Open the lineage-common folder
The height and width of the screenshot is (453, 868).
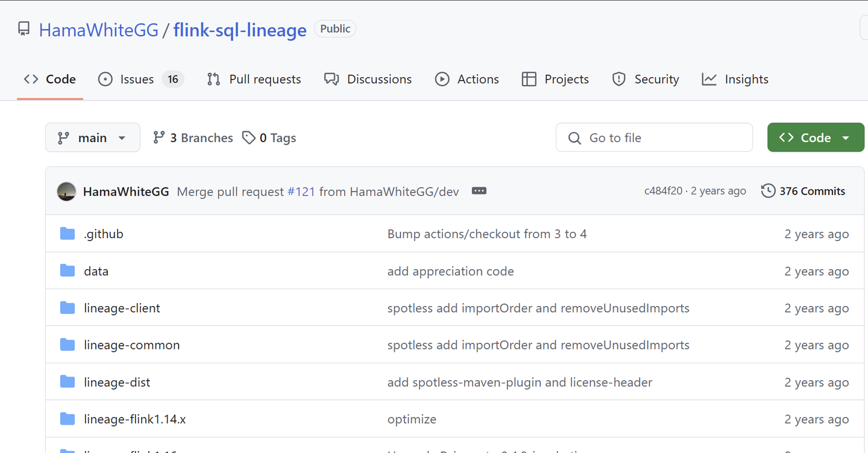132,345
